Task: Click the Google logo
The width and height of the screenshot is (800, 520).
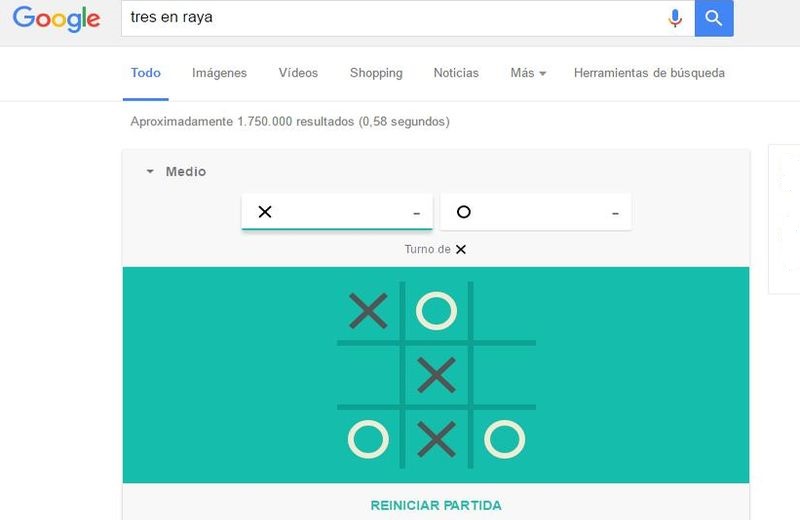Action: (x=56, y=19)
